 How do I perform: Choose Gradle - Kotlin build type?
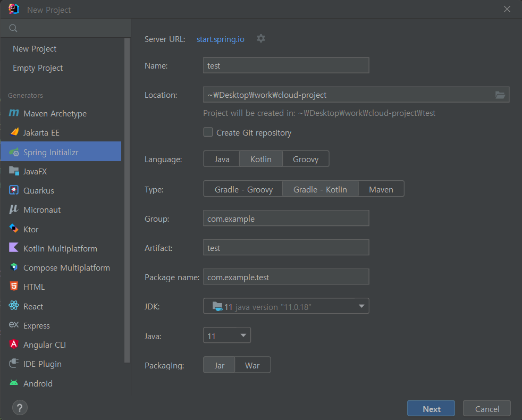320,189
